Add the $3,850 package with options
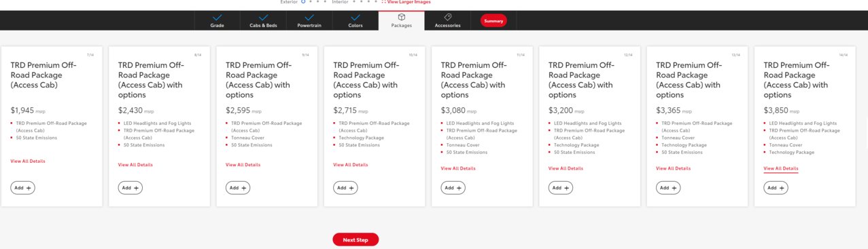Viewport: 868px width, 249px height. [x=776, y=188]
